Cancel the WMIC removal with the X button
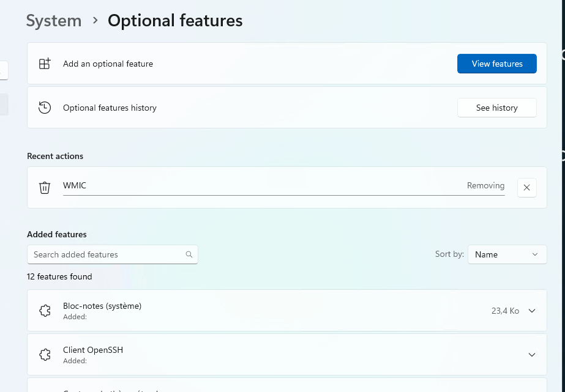Image resolution: width=565 pixels, height=392 pixels. [x=526, y=188]
